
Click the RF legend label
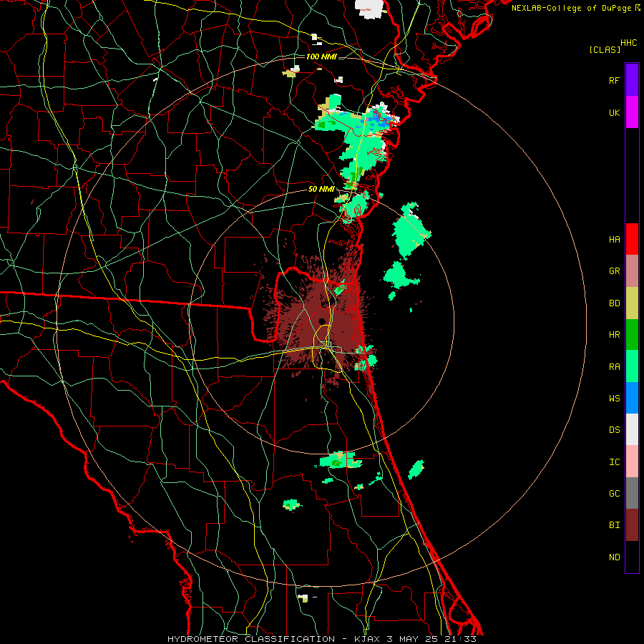pos(615,80)
